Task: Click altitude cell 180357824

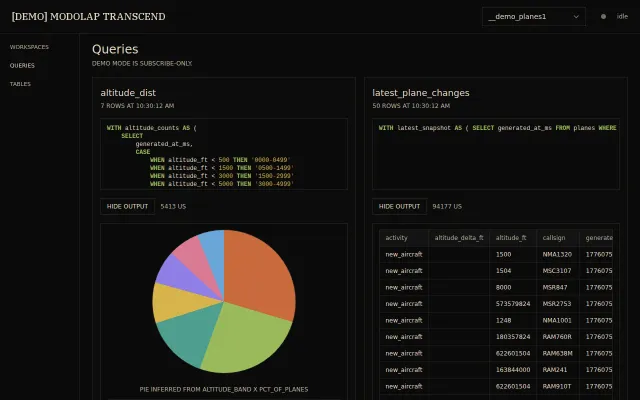Action: (513, 337)
